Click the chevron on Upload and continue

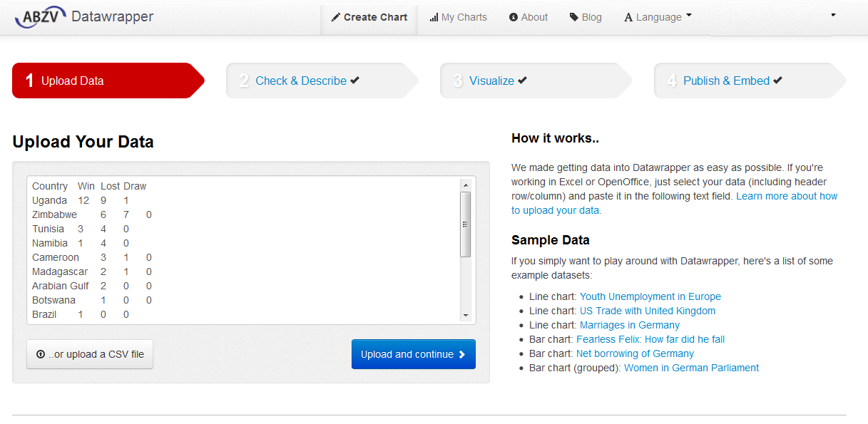[462, 354]
